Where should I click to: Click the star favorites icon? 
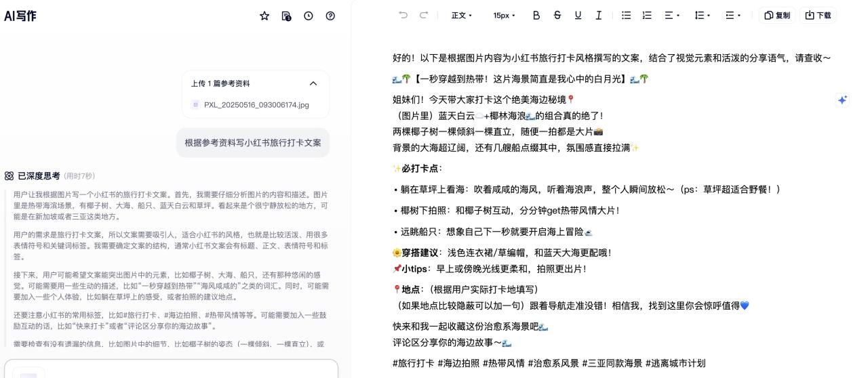click(264, 16)
